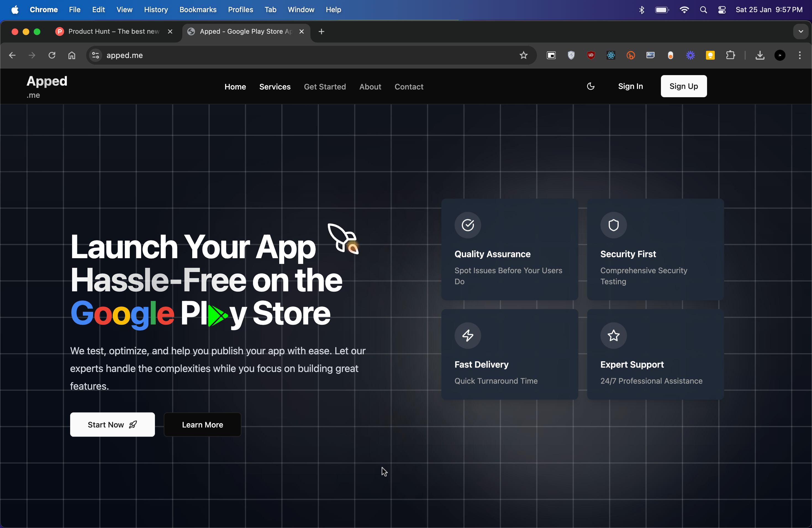Close the Apped tab

pos(301,31)
